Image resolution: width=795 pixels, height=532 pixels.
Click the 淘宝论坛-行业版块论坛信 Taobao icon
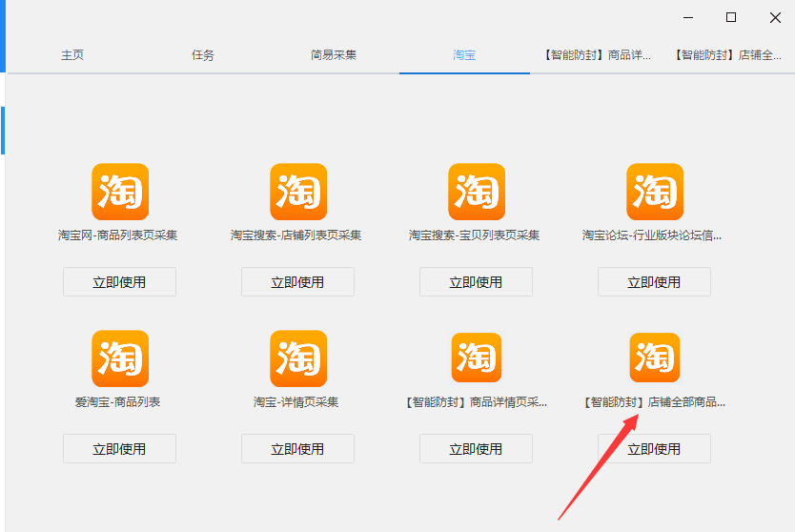[x=655, y=192]
